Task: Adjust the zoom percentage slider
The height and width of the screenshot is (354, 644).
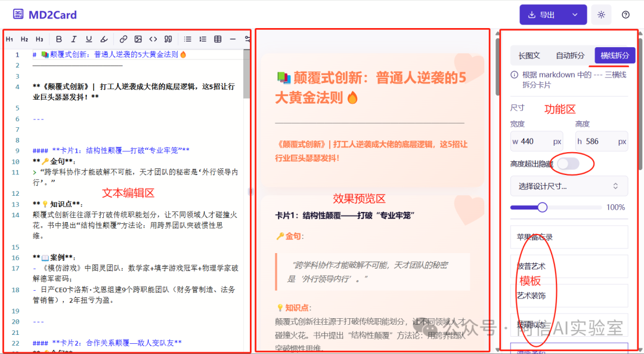Action: point(556,207)
